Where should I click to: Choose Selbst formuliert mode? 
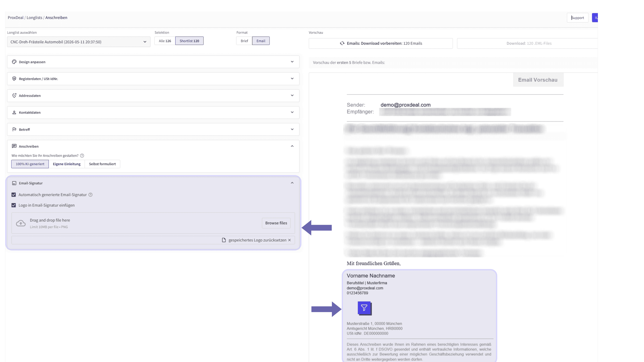(102, 164)
